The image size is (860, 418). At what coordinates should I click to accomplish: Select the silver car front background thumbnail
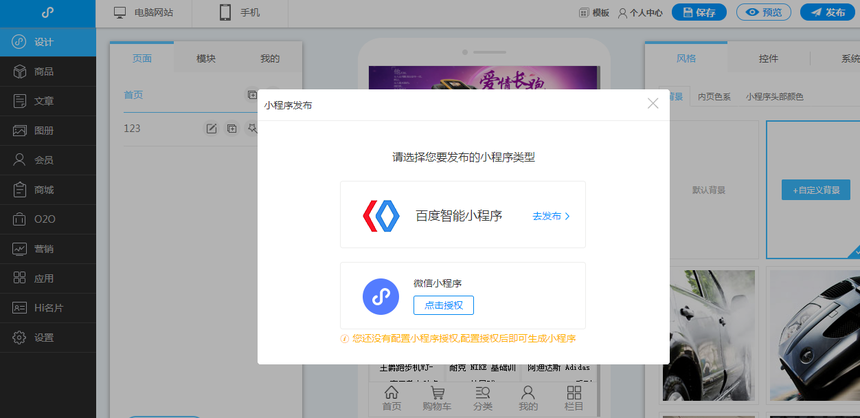pos(815,336)
